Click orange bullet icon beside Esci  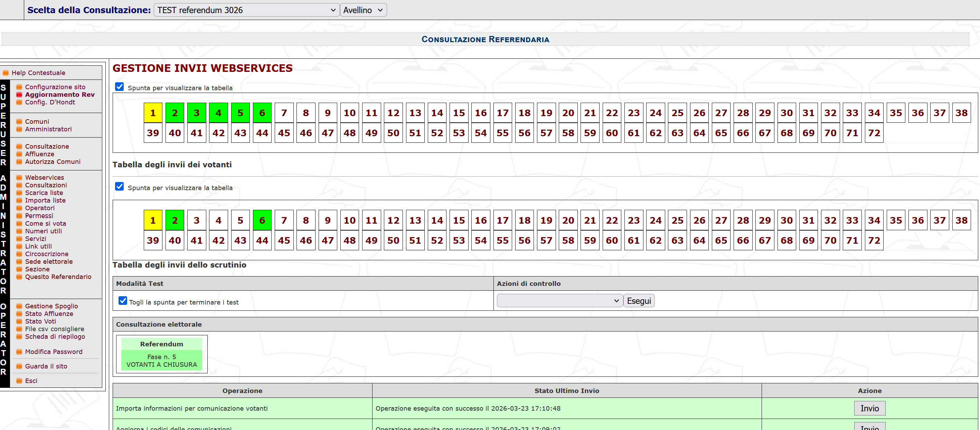(x=19, y=381)
